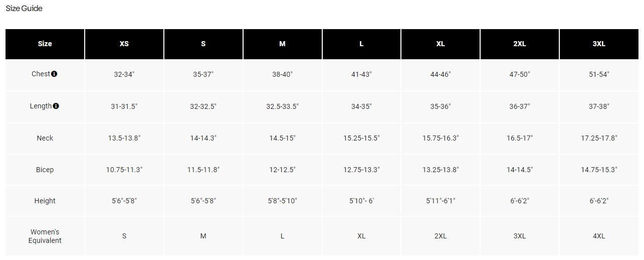Viewport: 644px width, 260px height.
Task: Select the M size column header
Action: 283,44
